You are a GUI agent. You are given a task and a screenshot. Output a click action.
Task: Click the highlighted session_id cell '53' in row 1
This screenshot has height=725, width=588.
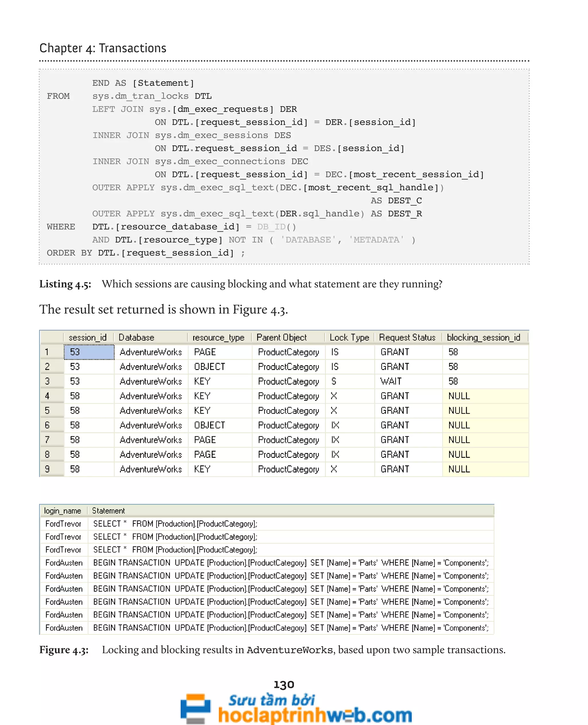pyautogui.click(x=89, y=352)
